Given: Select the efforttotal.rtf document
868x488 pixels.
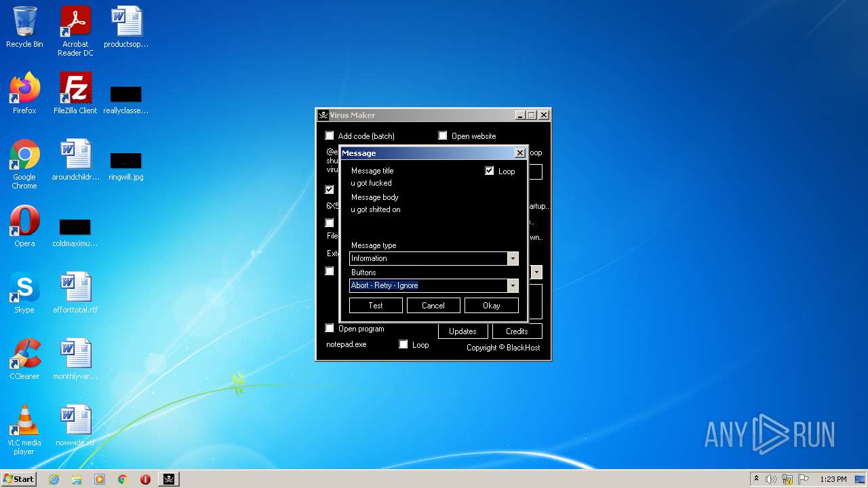Looking at the screenshot, I should (75, 293).
